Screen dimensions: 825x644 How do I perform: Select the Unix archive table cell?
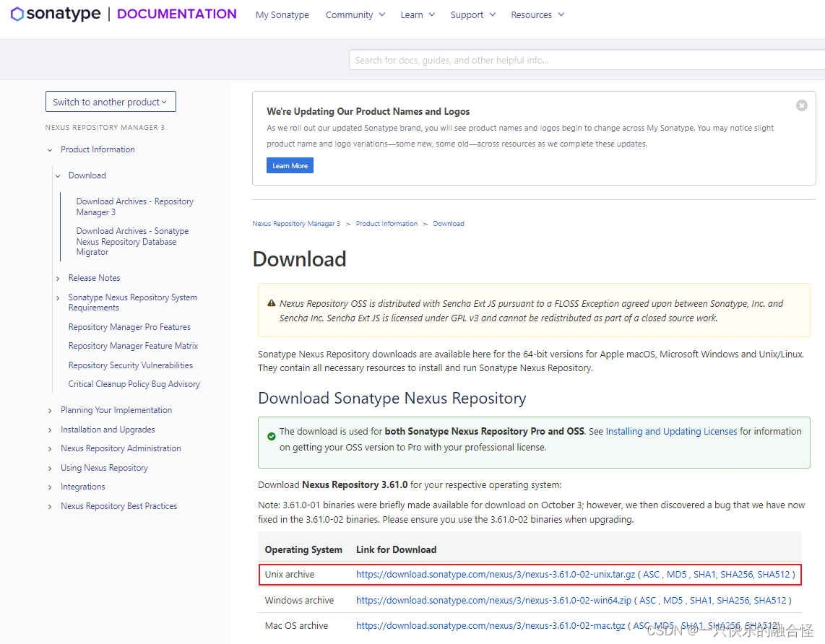(290, 575)
